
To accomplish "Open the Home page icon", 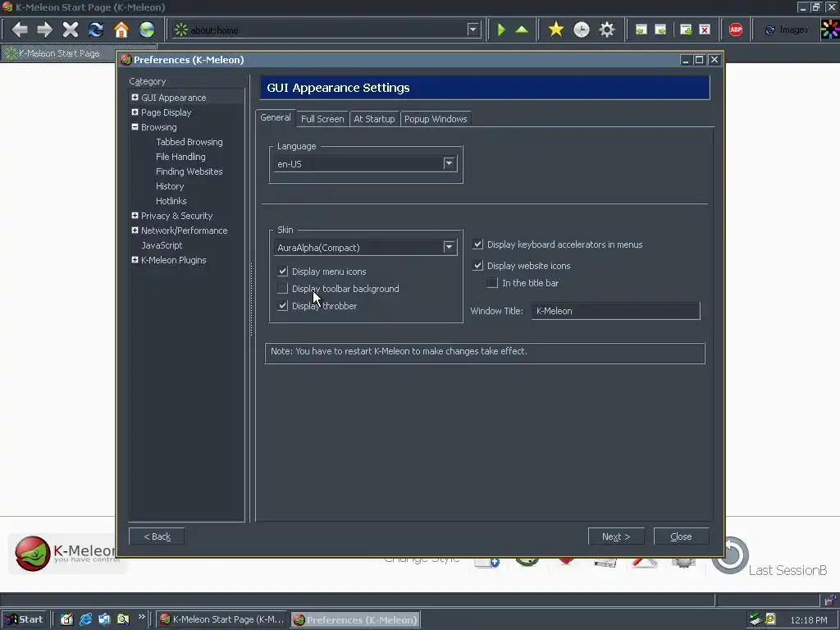I will 121,30.
